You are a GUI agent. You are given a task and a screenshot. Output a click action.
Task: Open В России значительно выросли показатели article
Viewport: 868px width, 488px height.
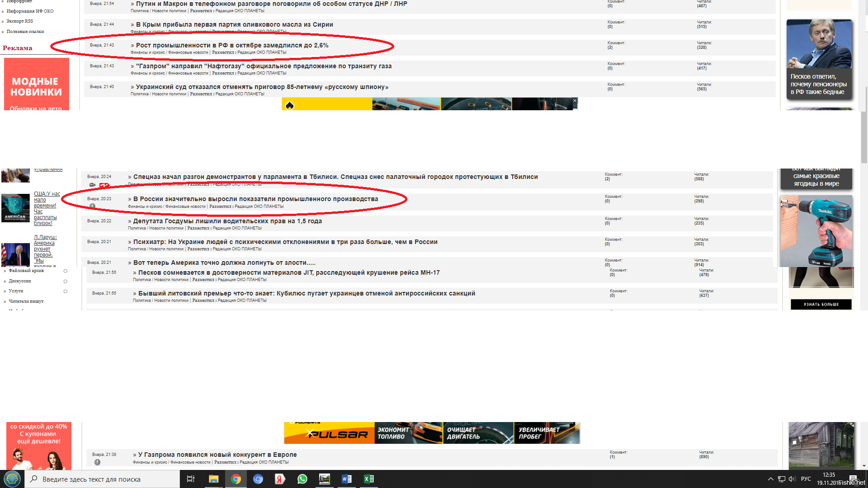[256, 199]
